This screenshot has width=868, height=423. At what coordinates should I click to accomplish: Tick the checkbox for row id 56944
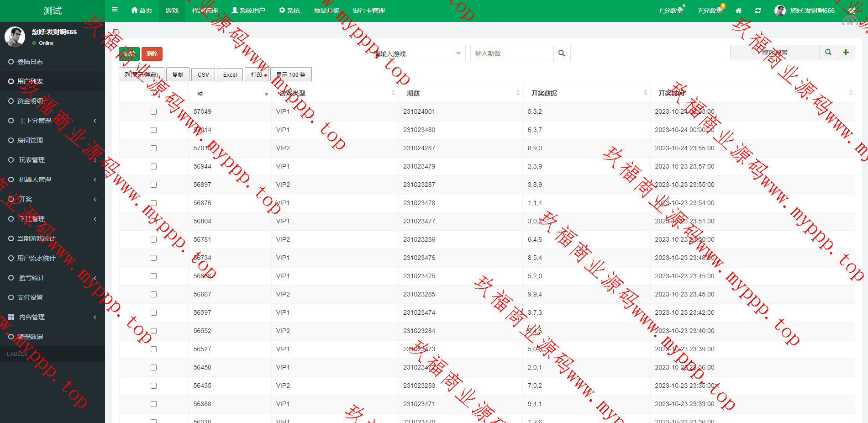coord(153,166)
